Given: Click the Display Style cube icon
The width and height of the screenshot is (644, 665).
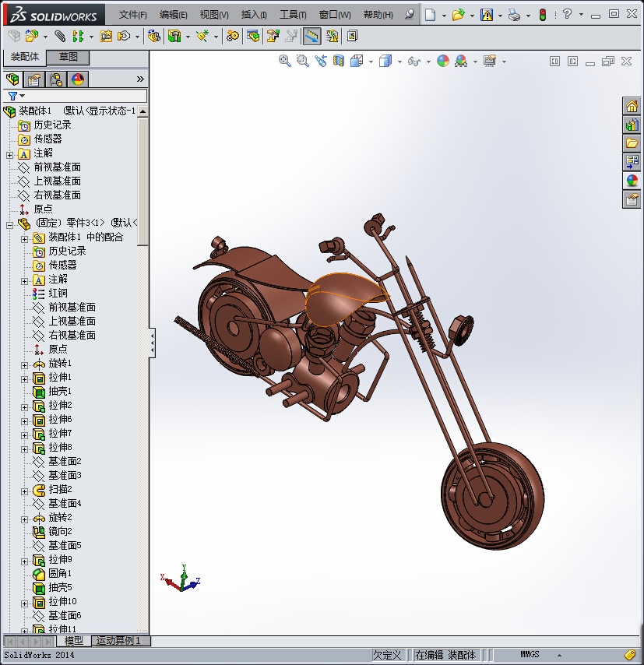Looking at the screenshot, I should pos(385,61).
